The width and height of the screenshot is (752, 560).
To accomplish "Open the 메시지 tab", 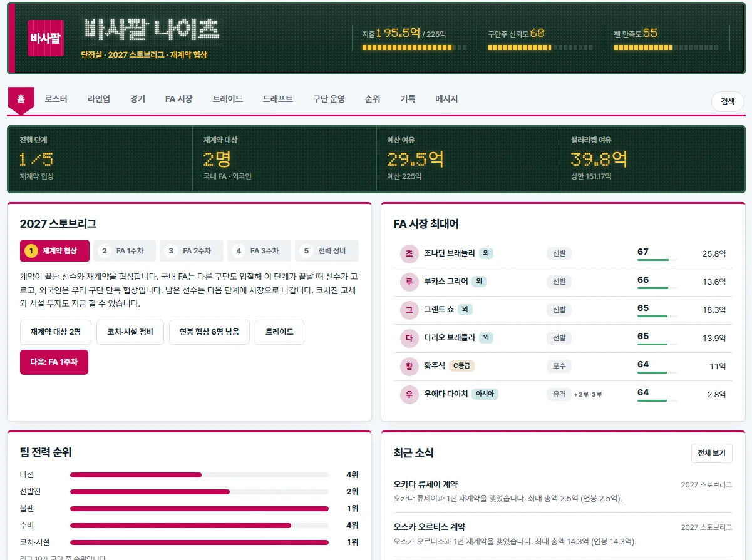I will tap(446, 99).
